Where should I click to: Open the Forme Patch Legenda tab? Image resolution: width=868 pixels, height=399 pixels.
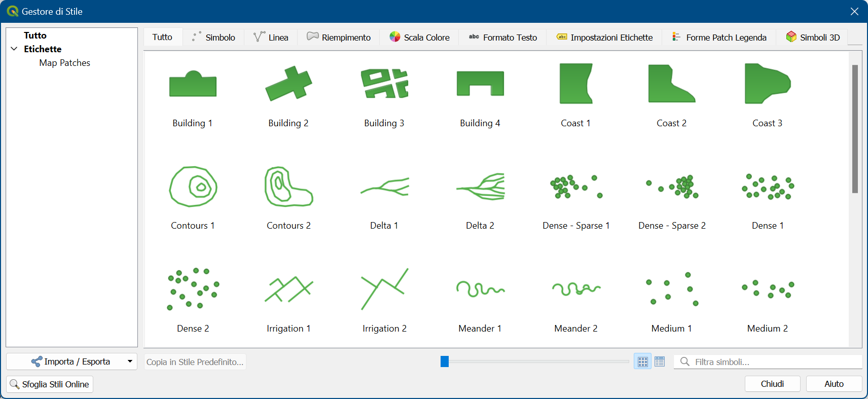(719, 37)
